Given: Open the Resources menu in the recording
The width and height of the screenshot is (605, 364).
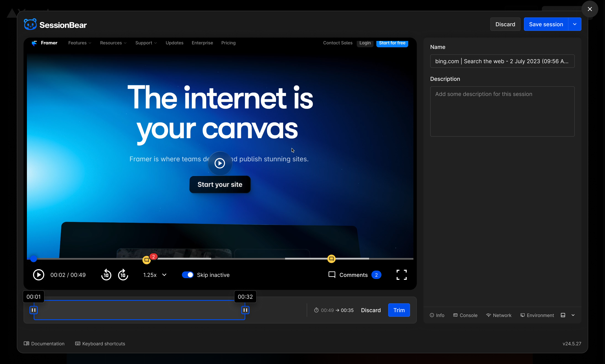Looking at the screenshot, I should pyautogui.click(x=113, y=43).
